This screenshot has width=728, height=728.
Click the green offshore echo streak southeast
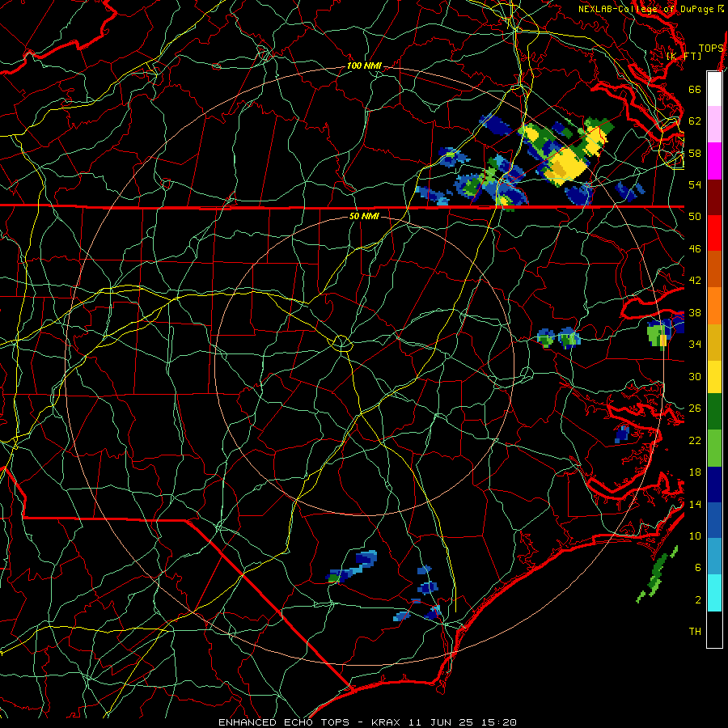pyautogui.click(x=658, y=575)
